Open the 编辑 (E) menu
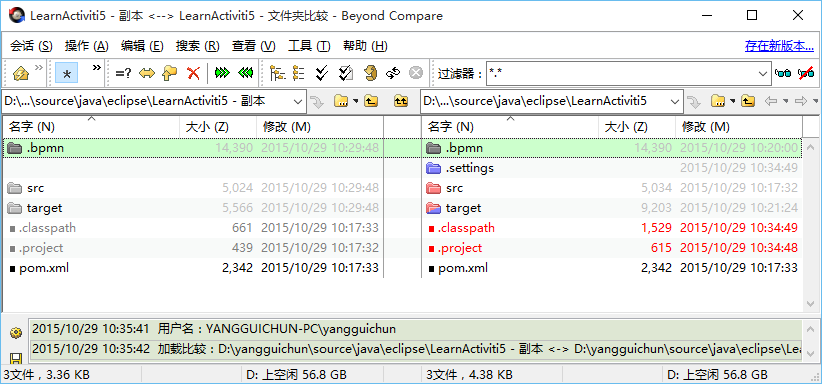Image resolution: width=822 pixels, height=384 pixels. [x=142, y=46]
